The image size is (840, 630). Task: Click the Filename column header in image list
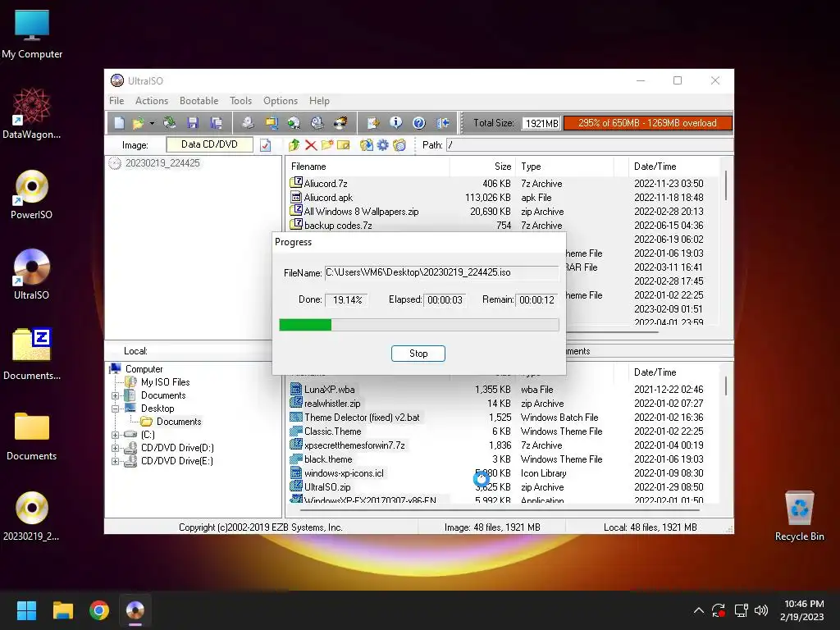(x=368, y=167)
